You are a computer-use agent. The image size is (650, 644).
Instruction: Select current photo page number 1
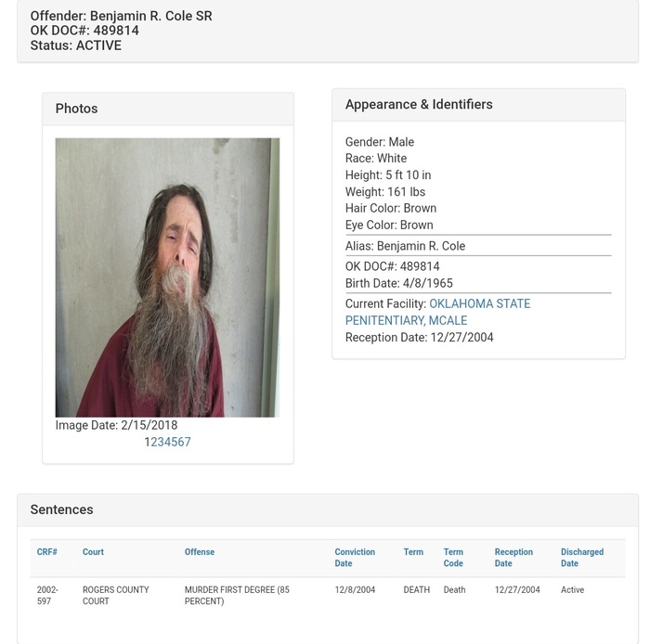[147, 442]
